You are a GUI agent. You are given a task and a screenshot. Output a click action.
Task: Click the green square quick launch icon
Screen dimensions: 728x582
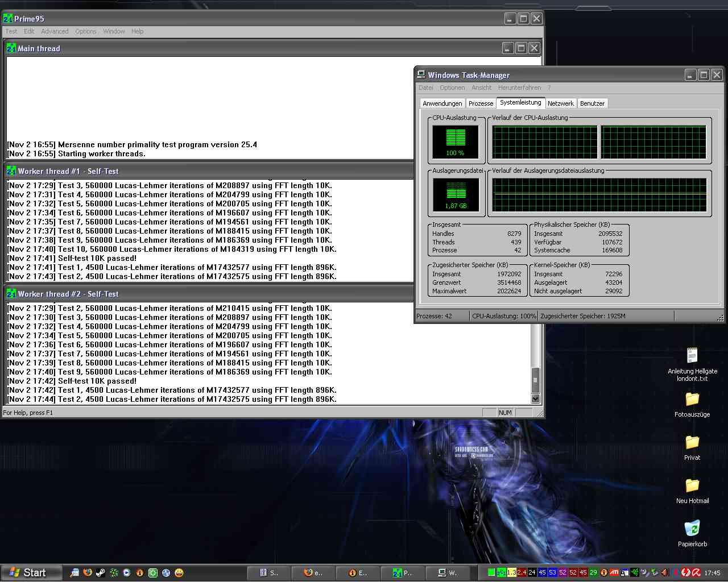[153, 572]
